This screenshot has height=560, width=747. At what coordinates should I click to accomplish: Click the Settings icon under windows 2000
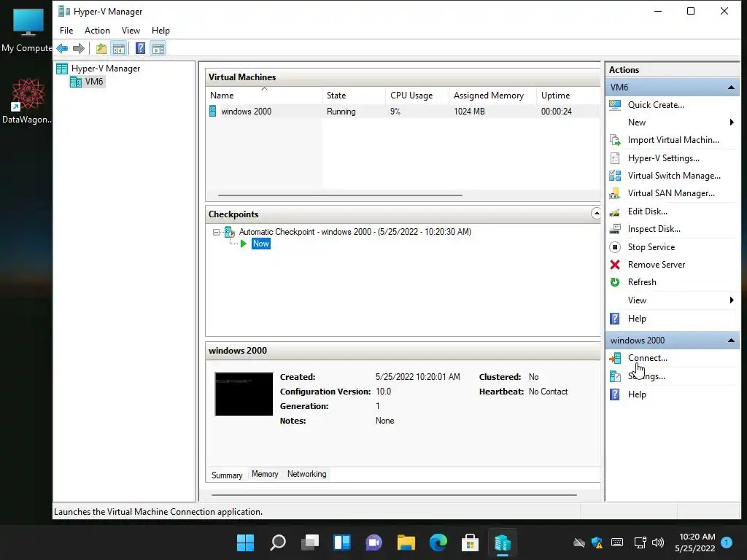click(615, 376)
